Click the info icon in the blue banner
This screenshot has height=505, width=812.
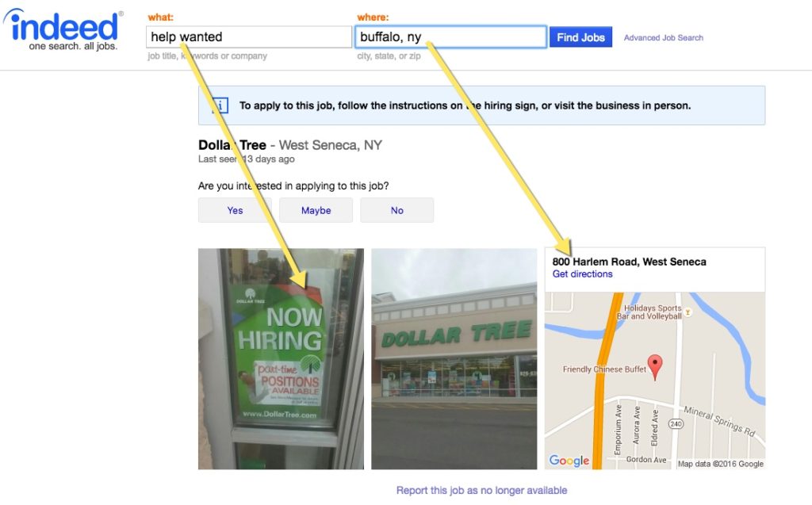220,105
